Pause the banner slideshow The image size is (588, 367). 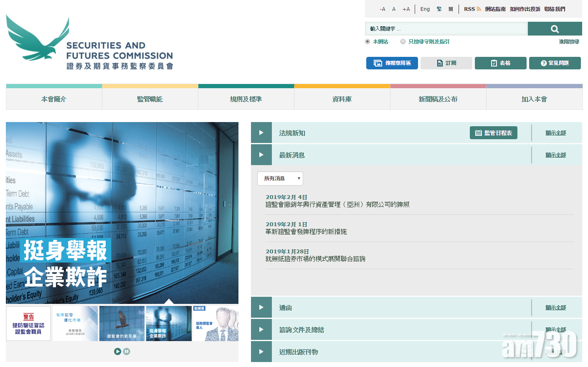coord(127,352)
